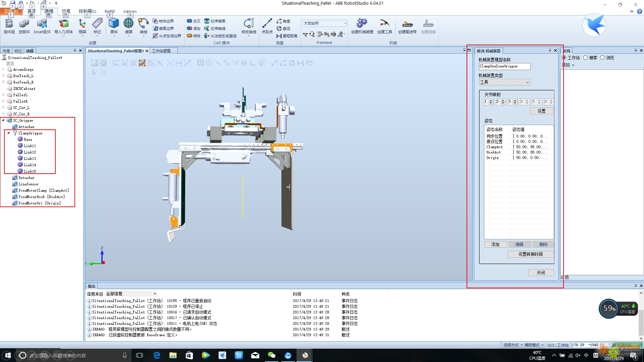Increment joint mapping spinner 1

tap(491, 101)
